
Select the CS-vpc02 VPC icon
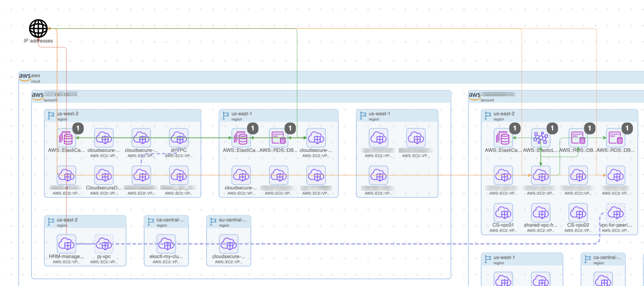click(578, 213)
